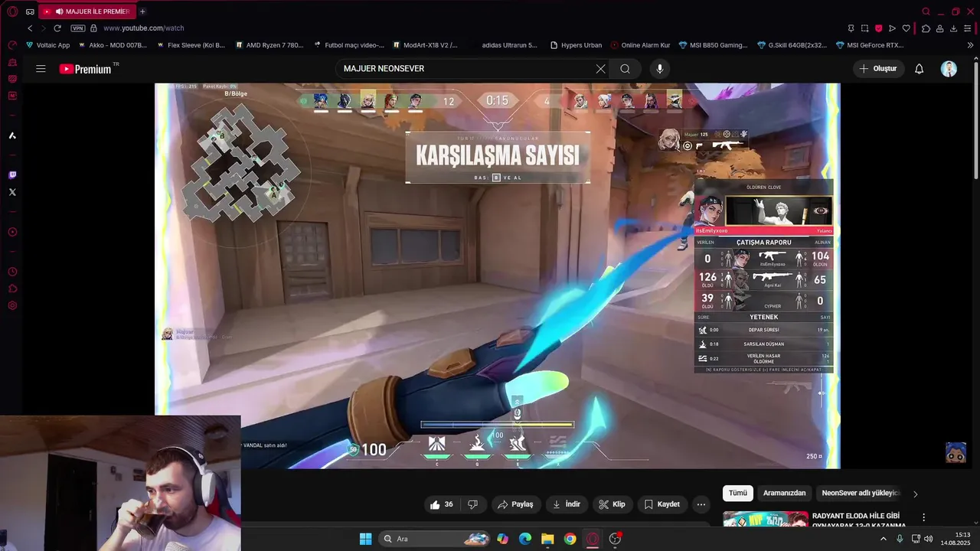Save video with Kaydet button
This screenshot has height=551, width=980.
click(661, 504)
